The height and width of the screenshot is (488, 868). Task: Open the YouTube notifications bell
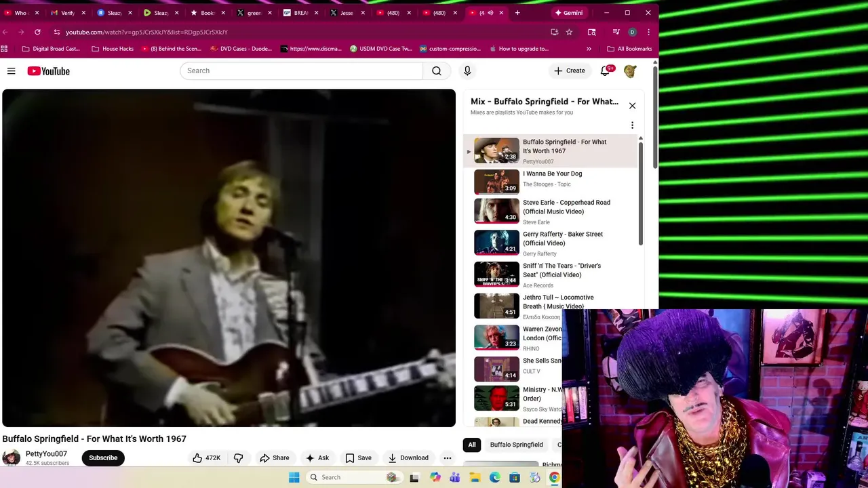click(x=605, y=71)
